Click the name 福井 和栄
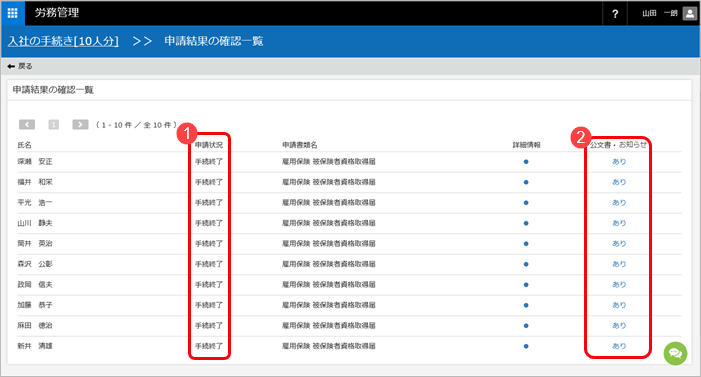 [x=35, y=182]
